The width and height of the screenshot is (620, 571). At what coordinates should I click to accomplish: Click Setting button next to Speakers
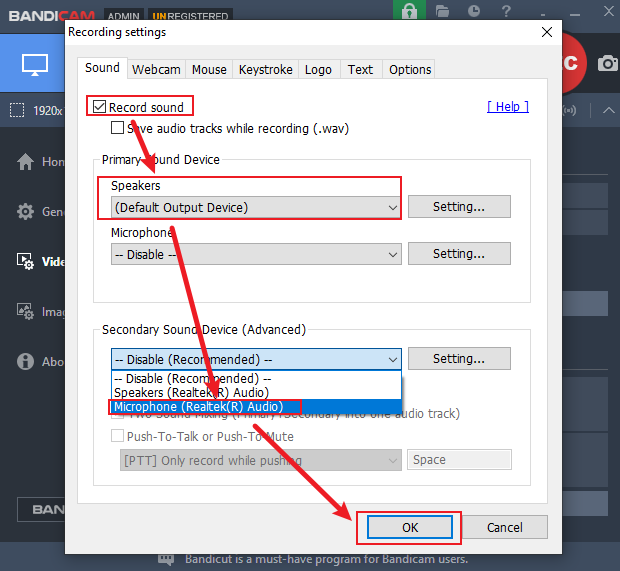pyautogui.click(x=459, y=206)
